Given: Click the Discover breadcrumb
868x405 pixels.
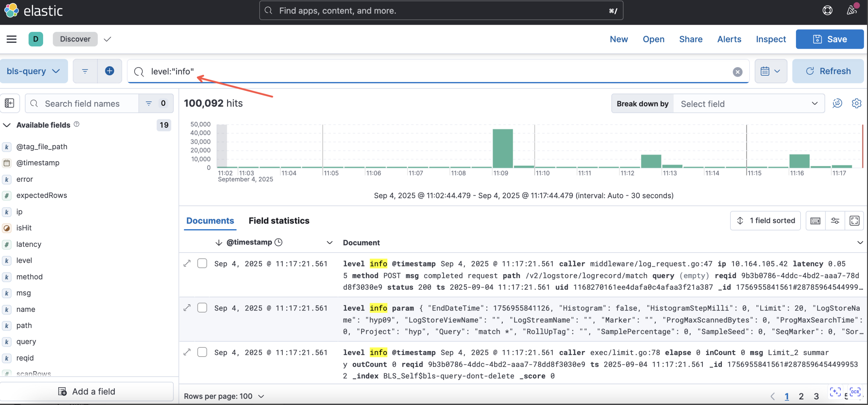Looking at the screenshot, I should pos(75,39).
